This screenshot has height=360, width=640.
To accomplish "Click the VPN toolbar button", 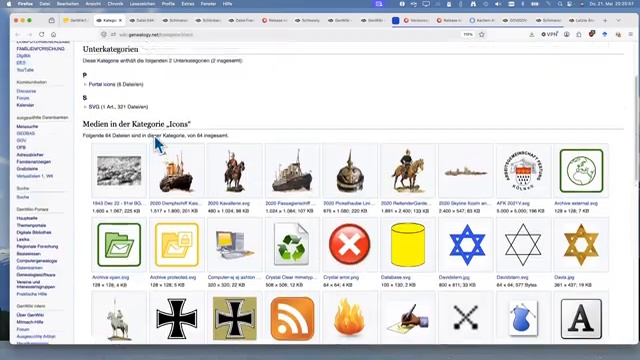I will [549, 35].
